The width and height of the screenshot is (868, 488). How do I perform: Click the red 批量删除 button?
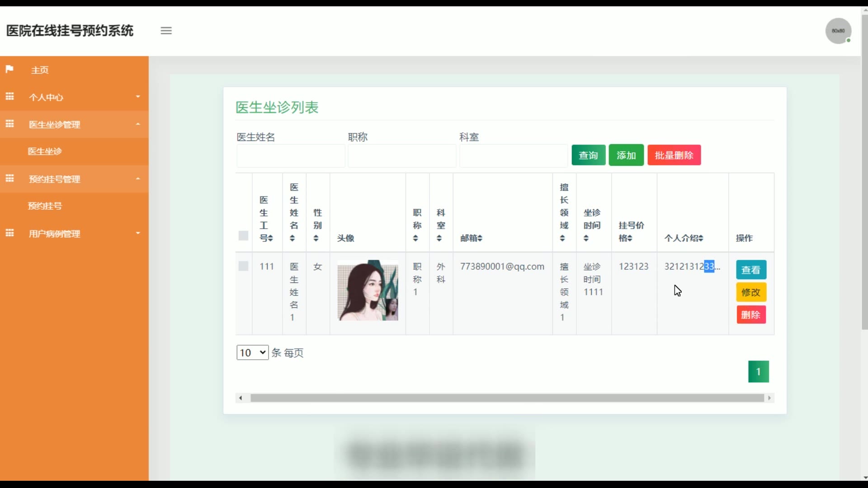click(x=674, y=155)
